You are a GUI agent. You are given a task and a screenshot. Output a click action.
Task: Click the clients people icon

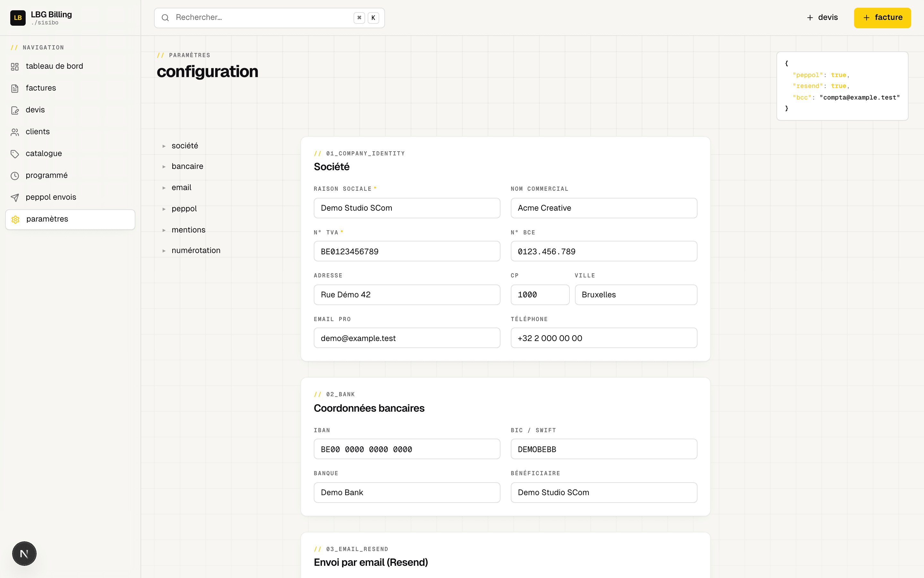tap(15, 132)
